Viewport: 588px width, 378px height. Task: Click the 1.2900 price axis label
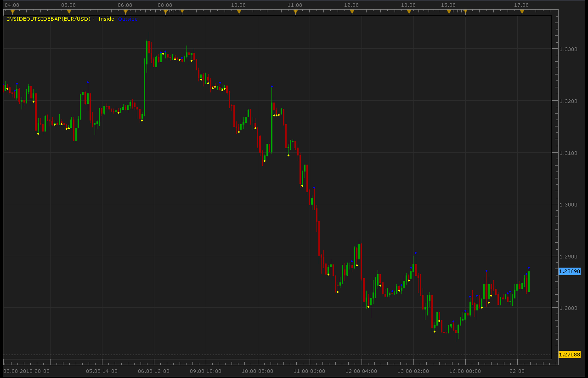[568, 256]
